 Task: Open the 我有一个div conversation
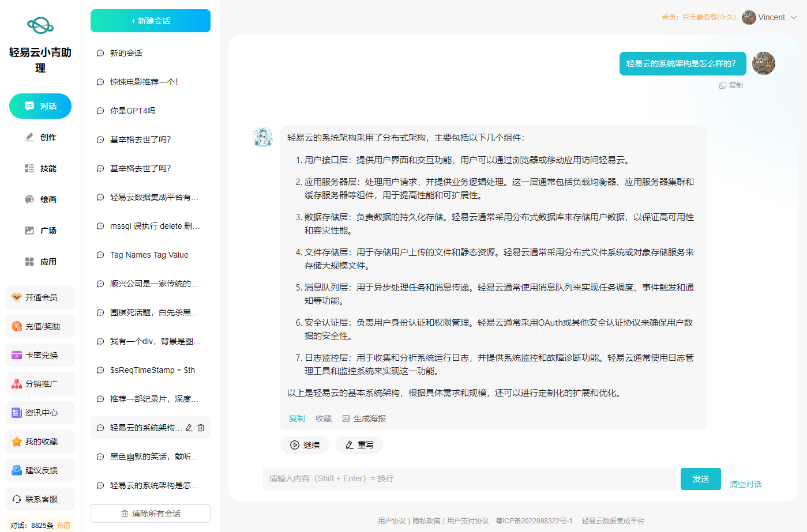(151, 341)
